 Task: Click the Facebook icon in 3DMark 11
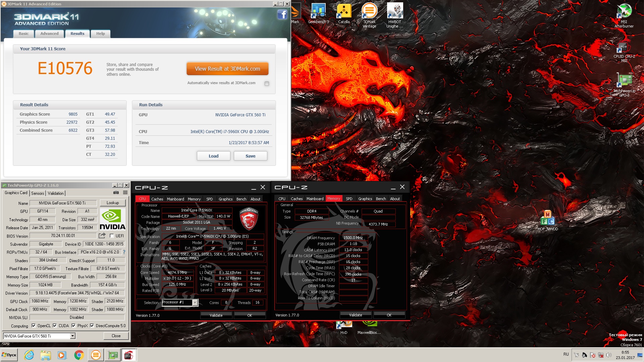(282, 14)
